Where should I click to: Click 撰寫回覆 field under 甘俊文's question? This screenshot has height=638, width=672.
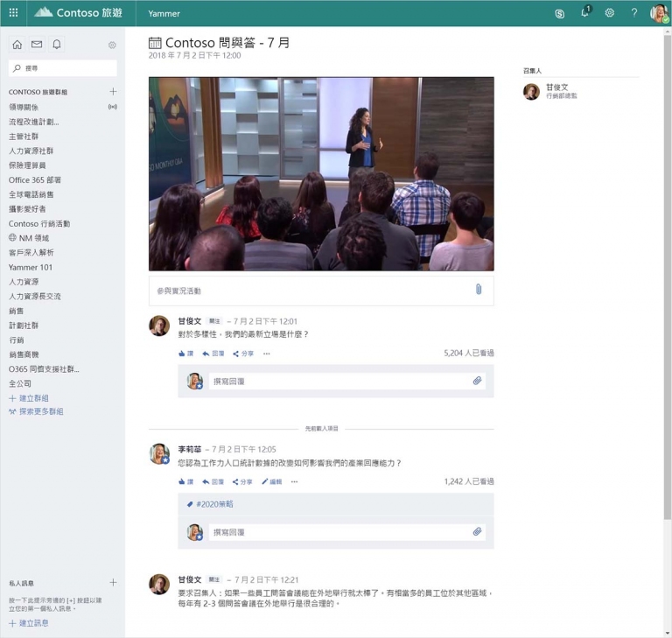coord(347,382)
